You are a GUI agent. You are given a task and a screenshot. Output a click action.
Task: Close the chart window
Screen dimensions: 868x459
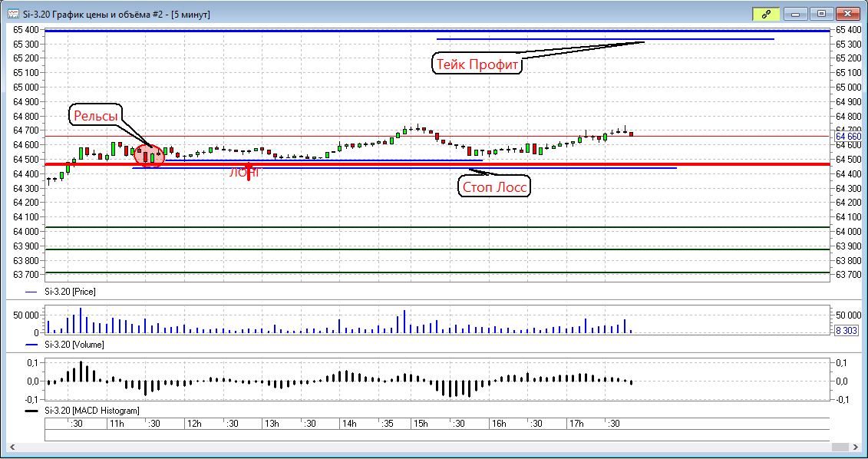pyautogui.click(x=847, y=15)
